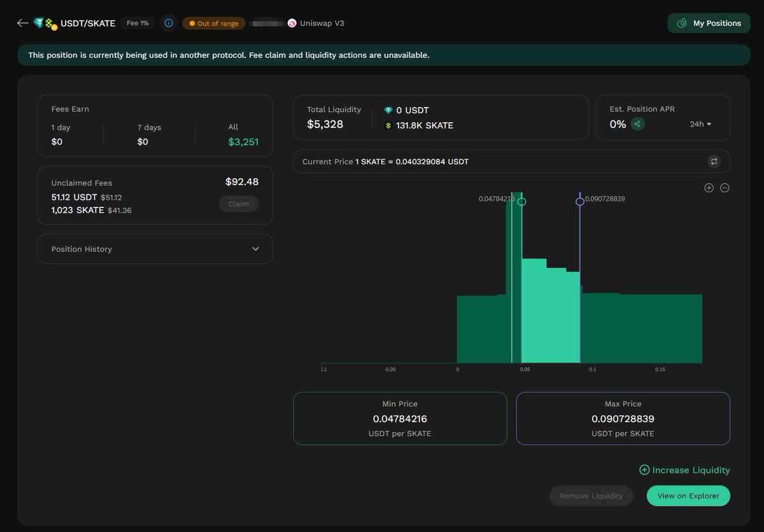The width and height of the screenshot is (764, 532).
Task: Select the Min Price box
Action: (400, 418)
